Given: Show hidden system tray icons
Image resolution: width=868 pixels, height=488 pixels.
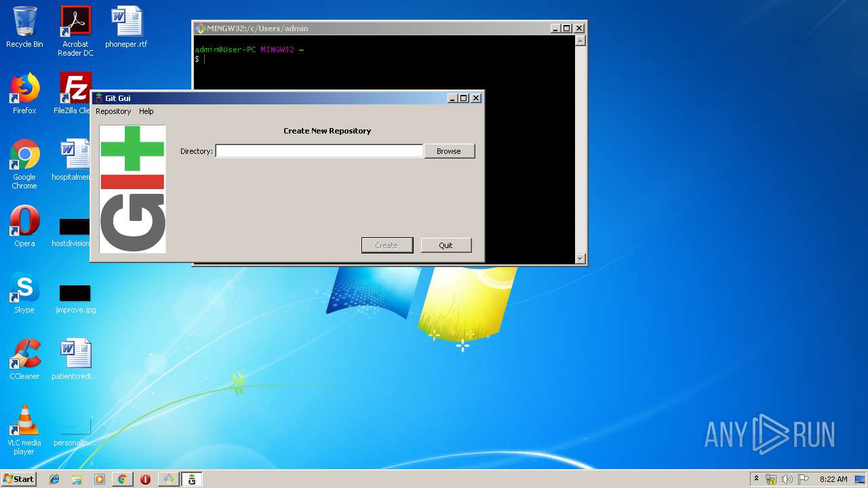Looking at the screenshot, I should pos(757,479).
